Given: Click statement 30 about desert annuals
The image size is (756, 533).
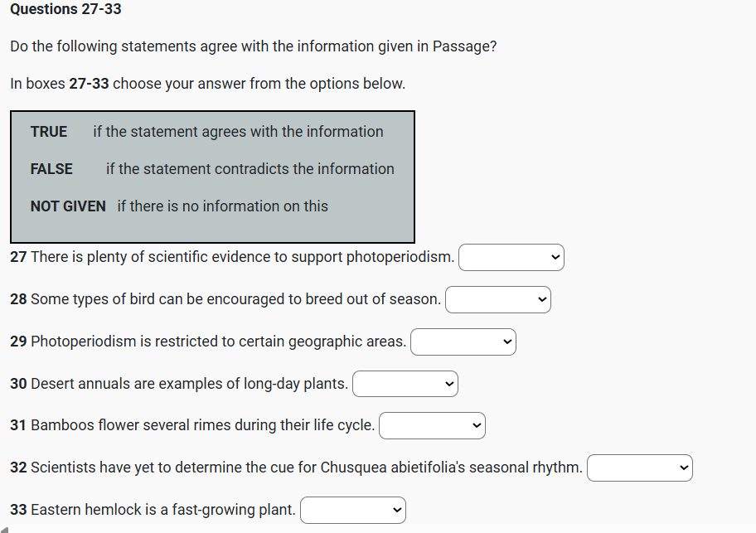Looking at the screenshot, I should (x=179, y=384).
